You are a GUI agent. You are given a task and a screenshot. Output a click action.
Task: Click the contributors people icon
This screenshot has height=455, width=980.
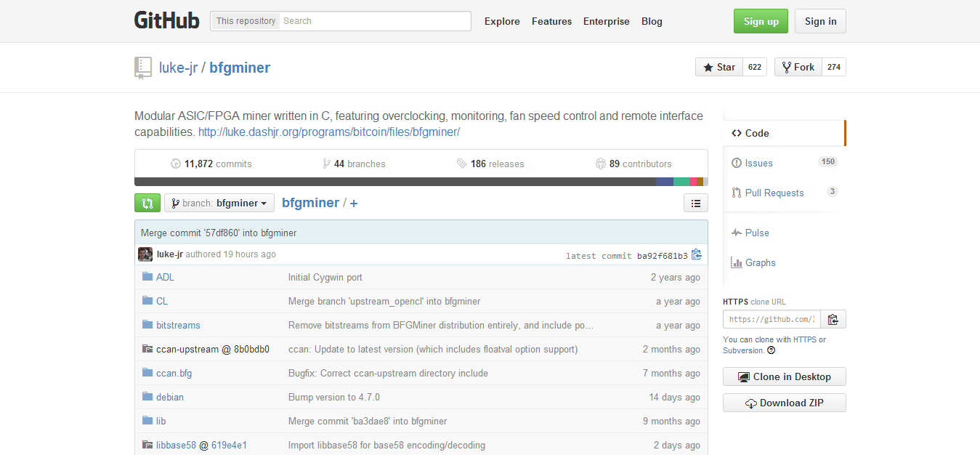click(600, 164)
